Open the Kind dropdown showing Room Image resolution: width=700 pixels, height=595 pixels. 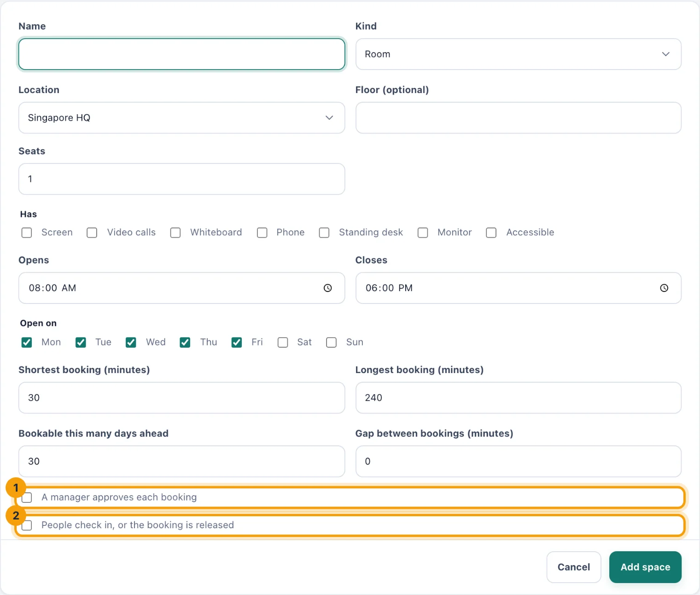click(519, 54)
